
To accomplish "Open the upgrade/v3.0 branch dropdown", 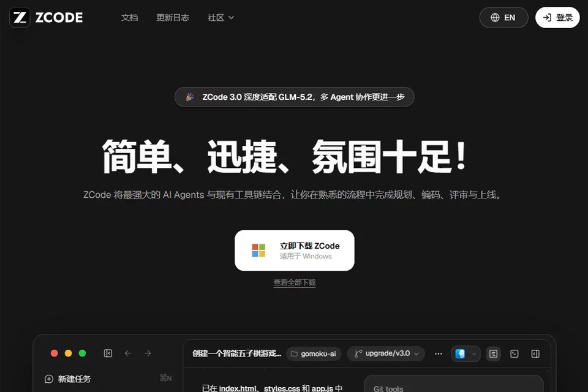I will tap(386, 354).
